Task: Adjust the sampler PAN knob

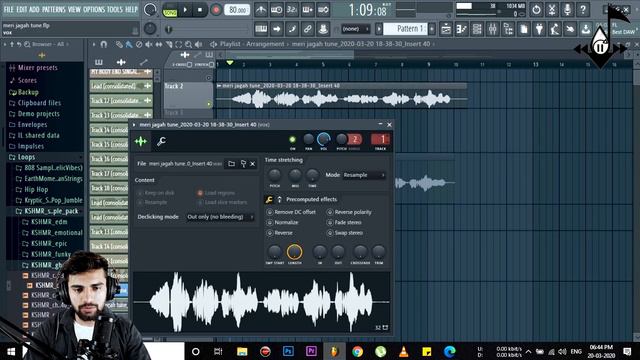Action: point(309,139)
